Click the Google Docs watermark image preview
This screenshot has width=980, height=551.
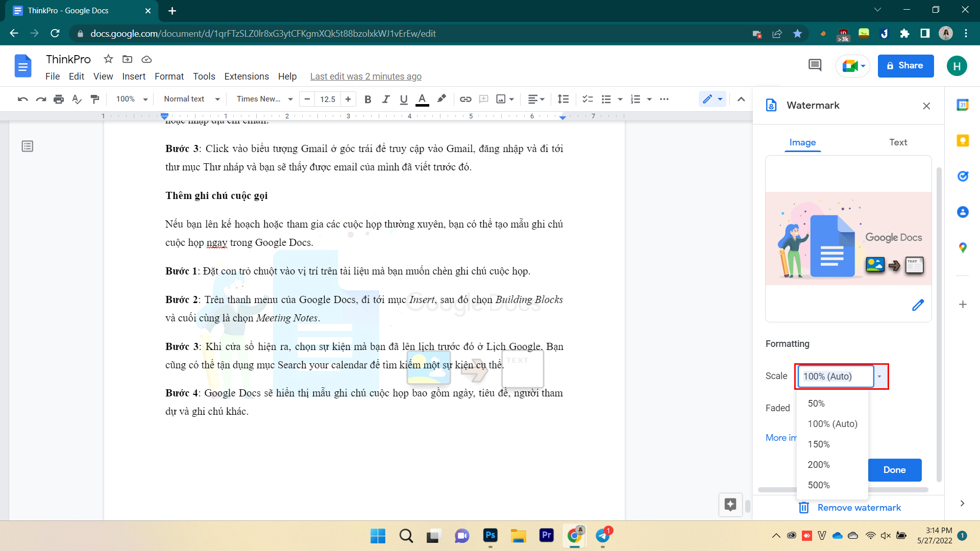(x=848, y=238)
